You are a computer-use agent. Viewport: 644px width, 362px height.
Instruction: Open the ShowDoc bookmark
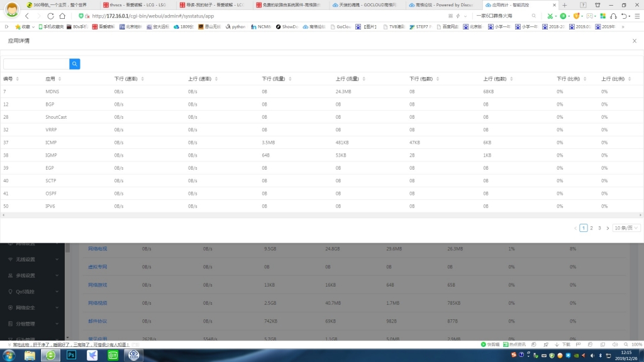[x=287, y=26]
